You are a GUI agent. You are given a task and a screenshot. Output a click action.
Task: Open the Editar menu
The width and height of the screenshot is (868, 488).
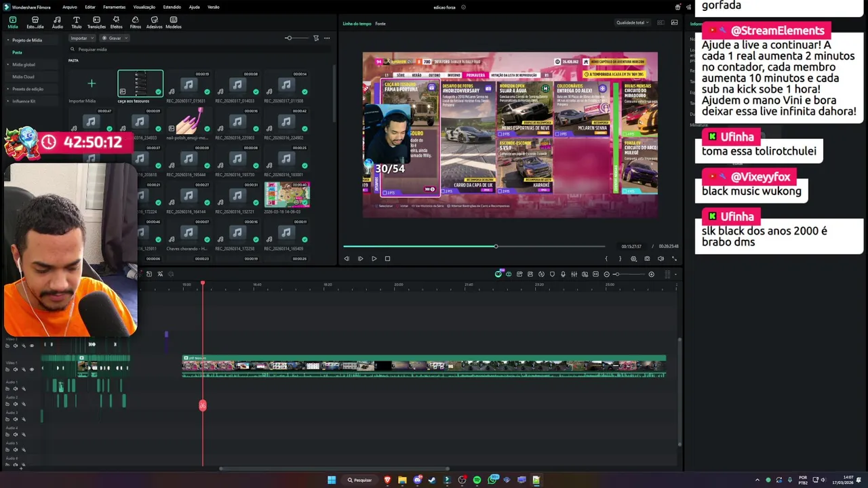(x=90, y=7)
